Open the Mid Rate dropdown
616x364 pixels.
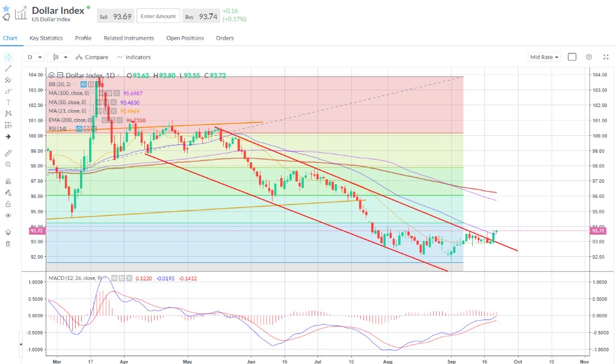544,57
